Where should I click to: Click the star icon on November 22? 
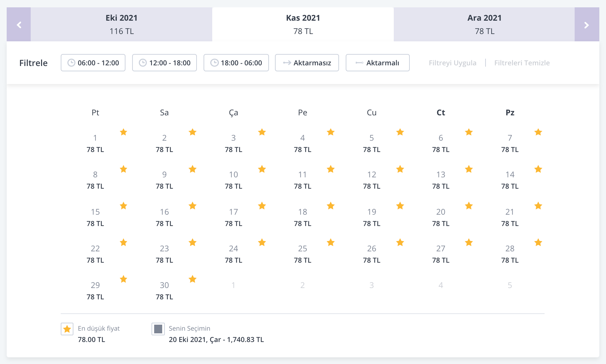point(123,242)
